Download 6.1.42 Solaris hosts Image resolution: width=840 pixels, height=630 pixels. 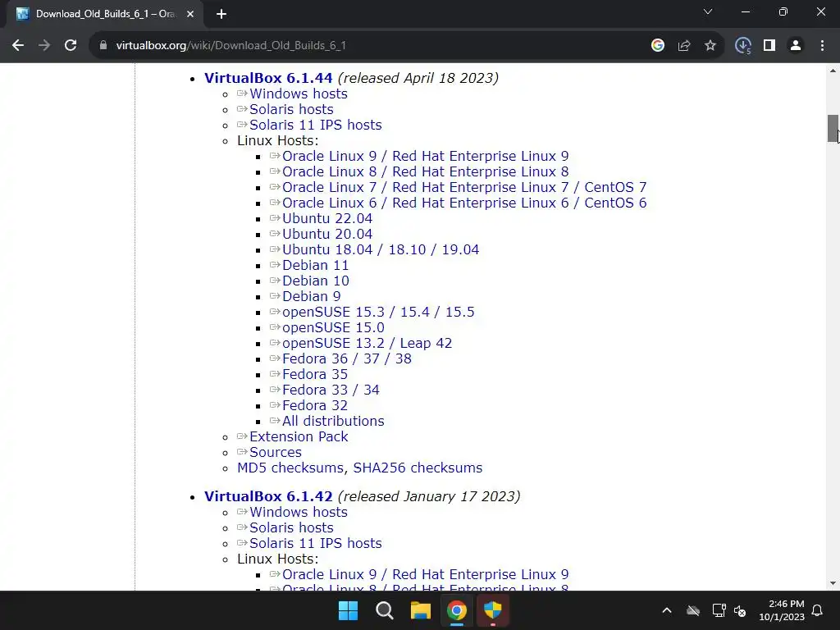coord(291,527)
